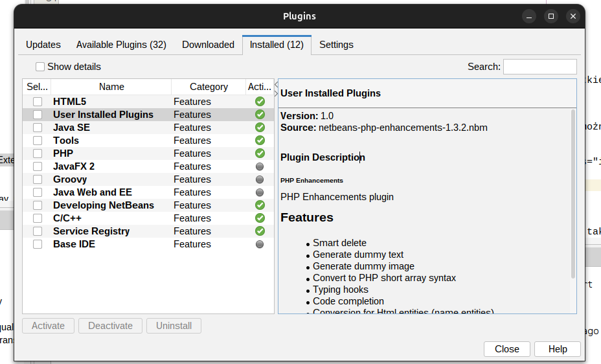Sort the plugin list by Name column header

click(x=111, y=87)
